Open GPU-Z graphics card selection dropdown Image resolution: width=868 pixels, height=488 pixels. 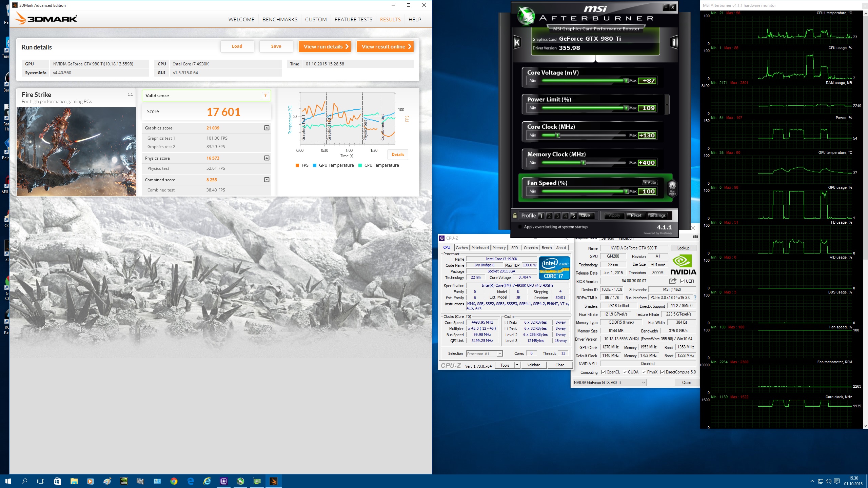pyautogui.click(x=609, y=383)
